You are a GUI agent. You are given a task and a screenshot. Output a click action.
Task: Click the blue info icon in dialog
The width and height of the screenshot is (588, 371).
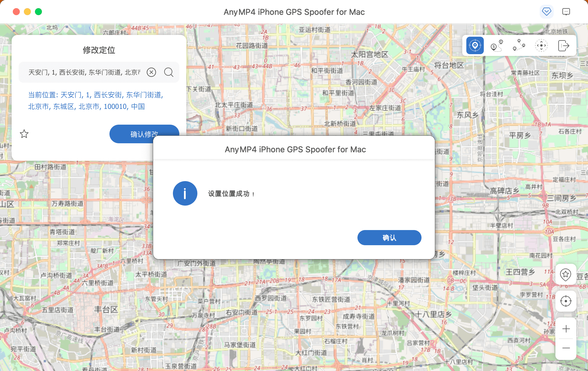click(185, 193)
